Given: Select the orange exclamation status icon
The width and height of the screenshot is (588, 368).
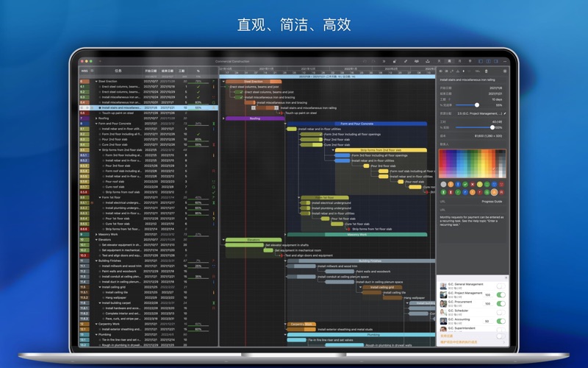Looking at the screenshot, I should coord(451,185).
